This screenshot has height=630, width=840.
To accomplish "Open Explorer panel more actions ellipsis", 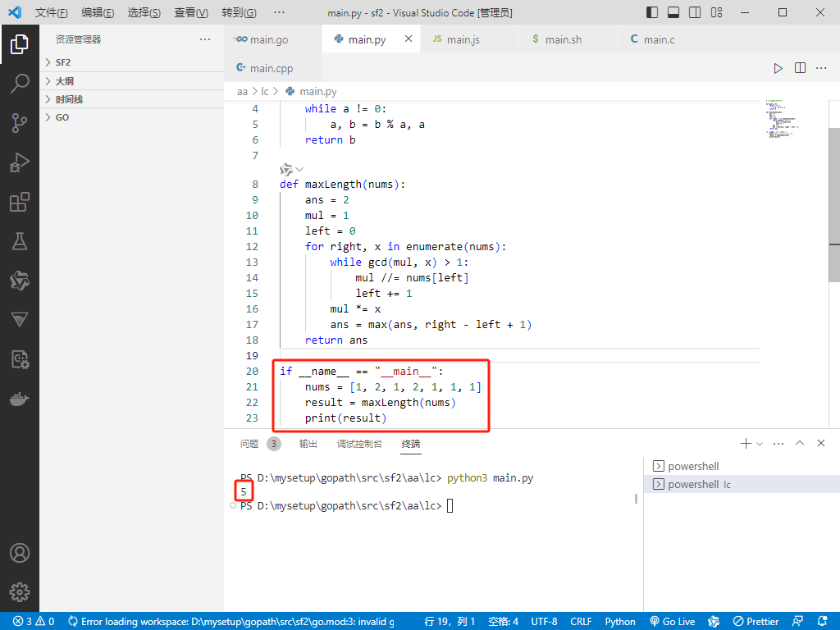I will pyautogui.click(x=204, y=39).
